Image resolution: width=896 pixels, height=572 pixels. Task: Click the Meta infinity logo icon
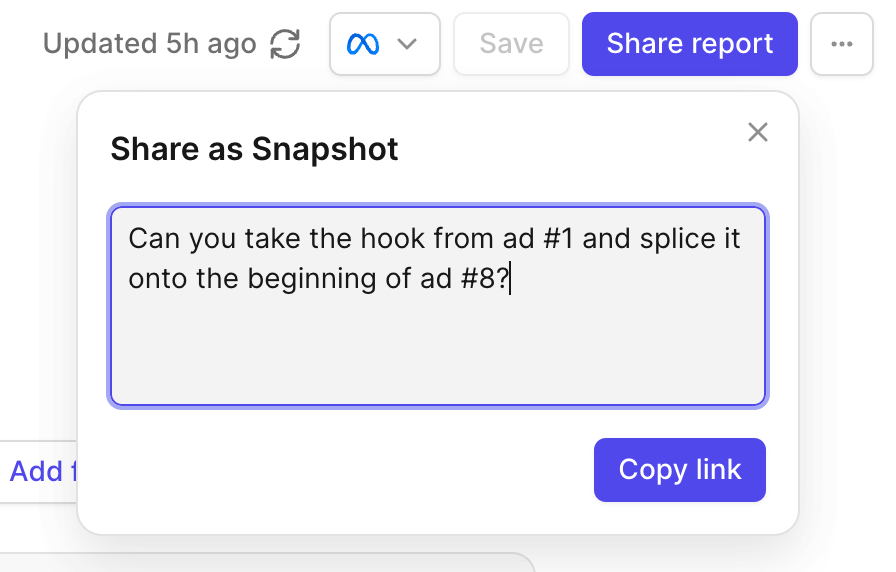pos(363,44)
